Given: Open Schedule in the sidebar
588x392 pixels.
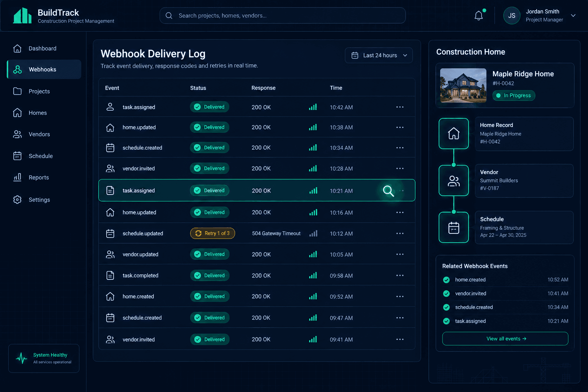Looking at the screenshot, I should pyautogui.click(x=44, y=156).
